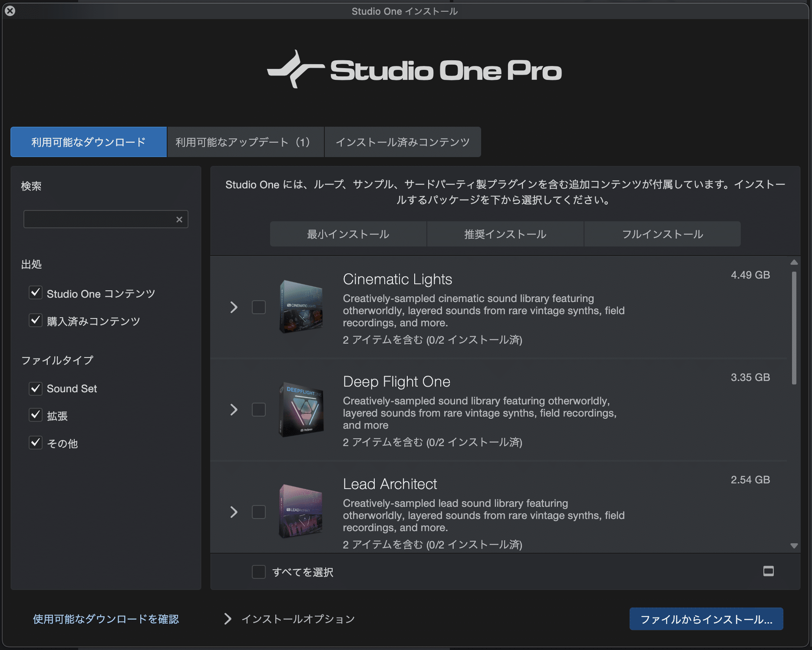Click the Lead Architect product box image
Image resolution: width=812 pixels, height=650 pixels.
(301, 511)
